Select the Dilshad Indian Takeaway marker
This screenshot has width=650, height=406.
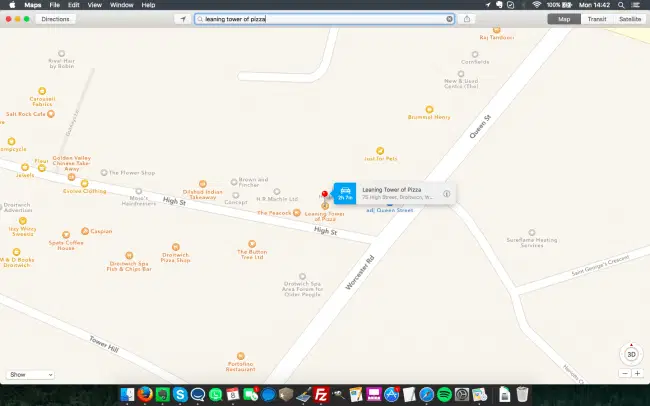203,184
